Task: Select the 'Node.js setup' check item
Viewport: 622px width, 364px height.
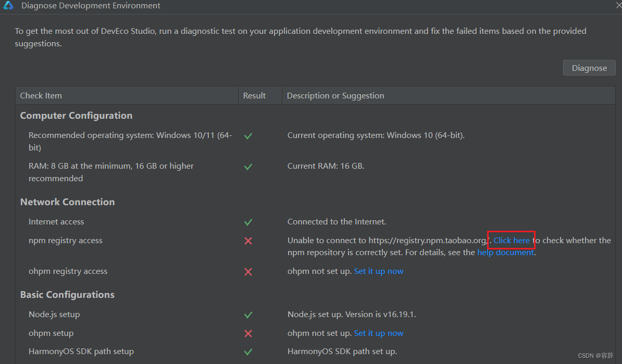Action: [54, 315]
